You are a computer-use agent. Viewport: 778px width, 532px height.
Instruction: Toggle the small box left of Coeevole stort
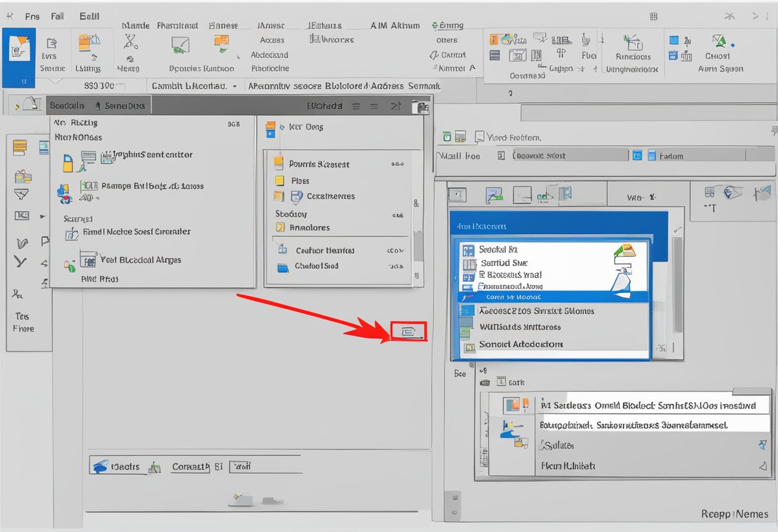[501, 155]
